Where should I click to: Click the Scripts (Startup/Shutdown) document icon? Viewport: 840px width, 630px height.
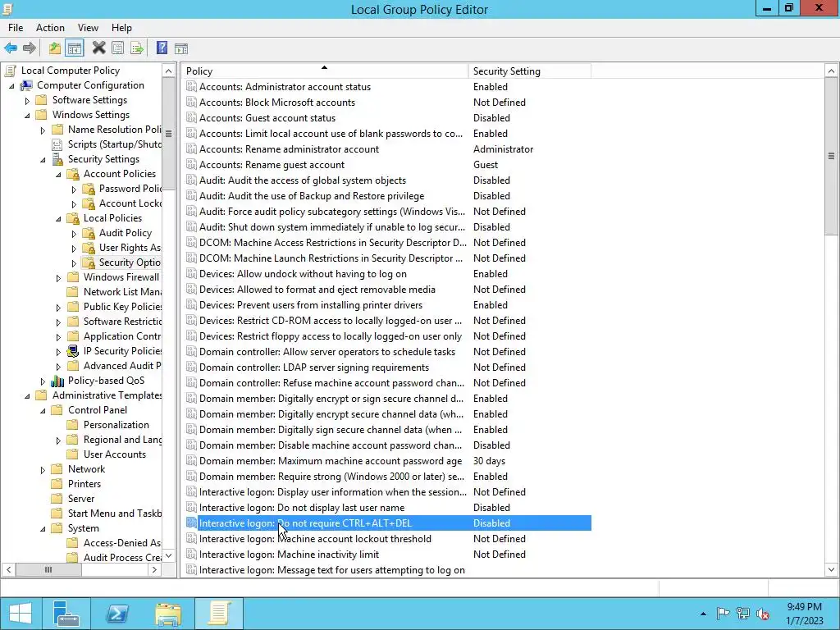(57, 144)
